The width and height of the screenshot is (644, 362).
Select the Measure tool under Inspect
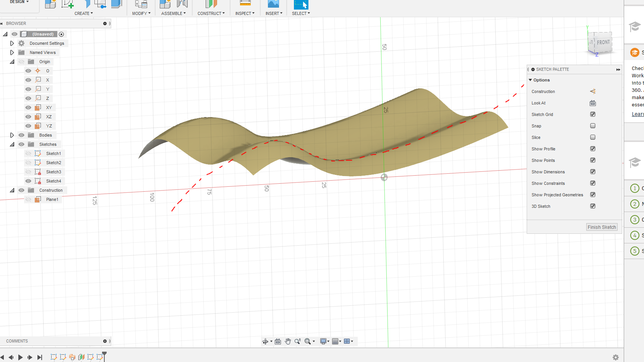[245, 5]
